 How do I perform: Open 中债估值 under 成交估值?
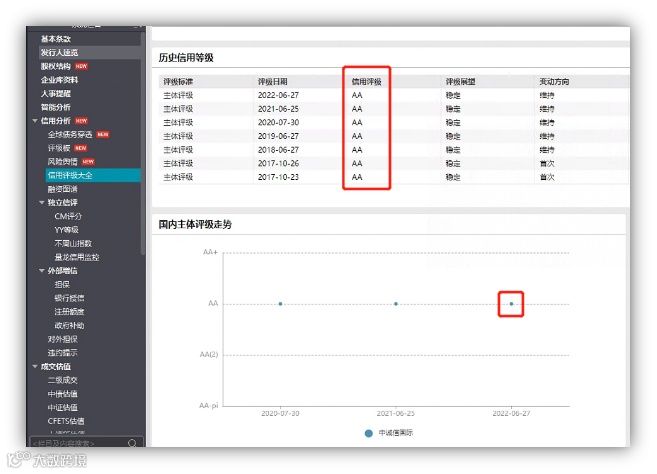(x=62, y=394)
